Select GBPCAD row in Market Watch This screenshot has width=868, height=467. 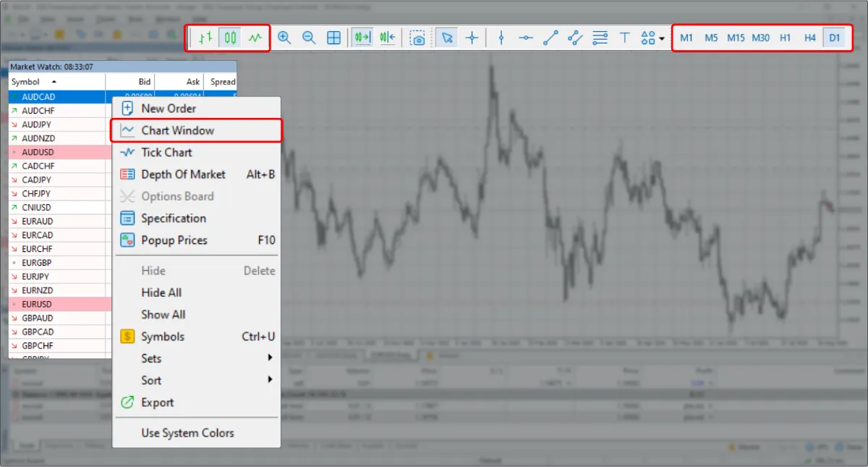(60, 332)
